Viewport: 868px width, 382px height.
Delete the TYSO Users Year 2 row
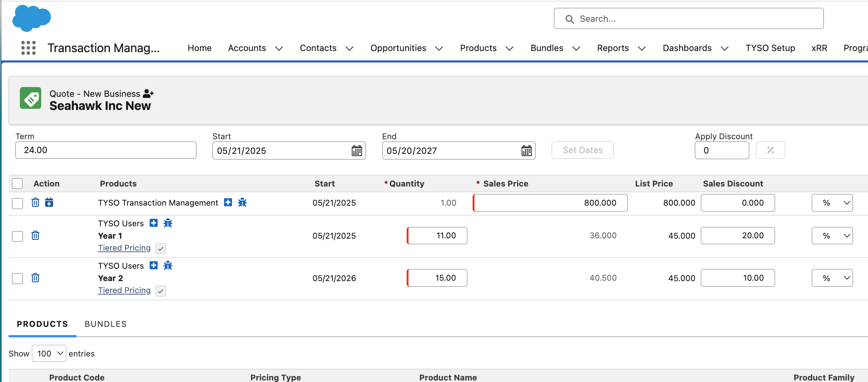[x=35, y=278]
